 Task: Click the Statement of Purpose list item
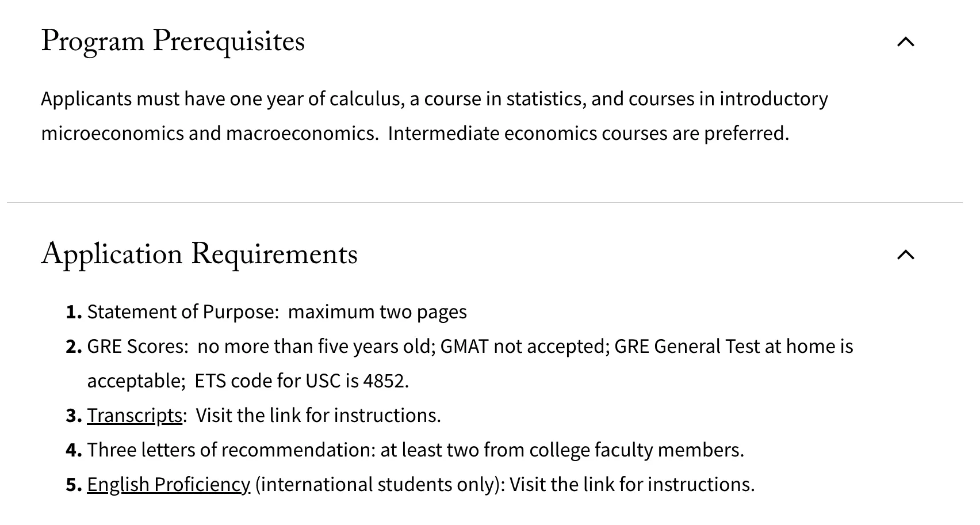tap(277, 311)
